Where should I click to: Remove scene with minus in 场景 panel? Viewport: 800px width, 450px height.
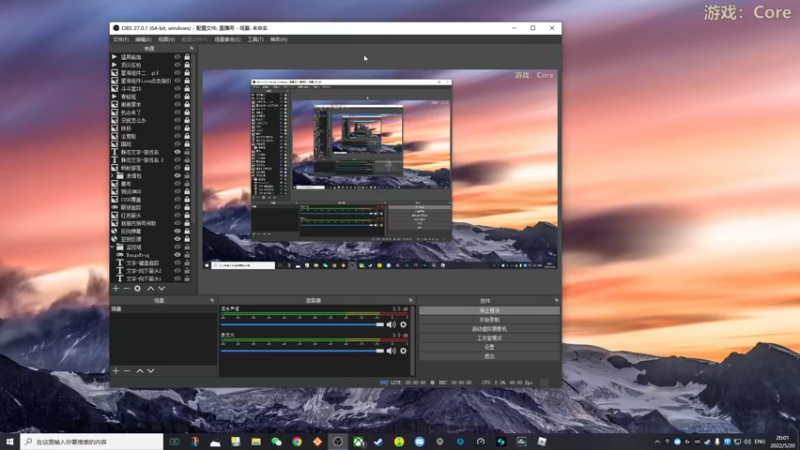coord(127,371)
